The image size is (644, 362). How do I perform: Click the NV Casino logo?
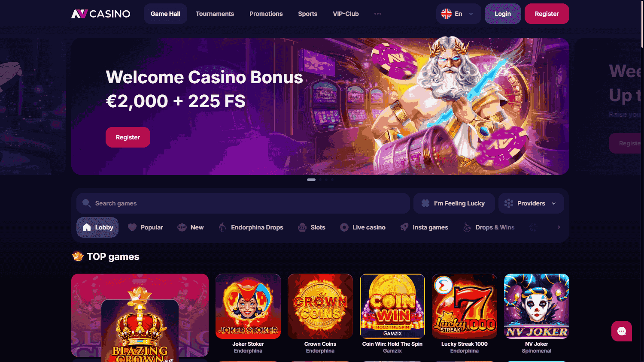point(100,14)
